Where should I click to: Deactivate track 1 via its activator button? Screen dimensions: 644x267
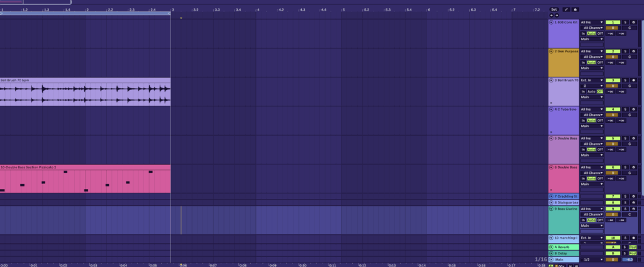613,22
